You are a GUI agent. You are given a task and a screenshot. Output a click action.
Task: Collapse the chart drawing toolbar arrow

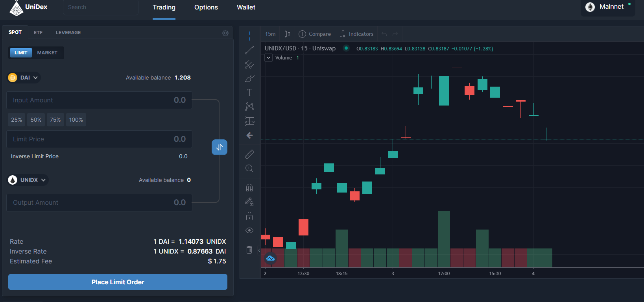click(259, 250)
